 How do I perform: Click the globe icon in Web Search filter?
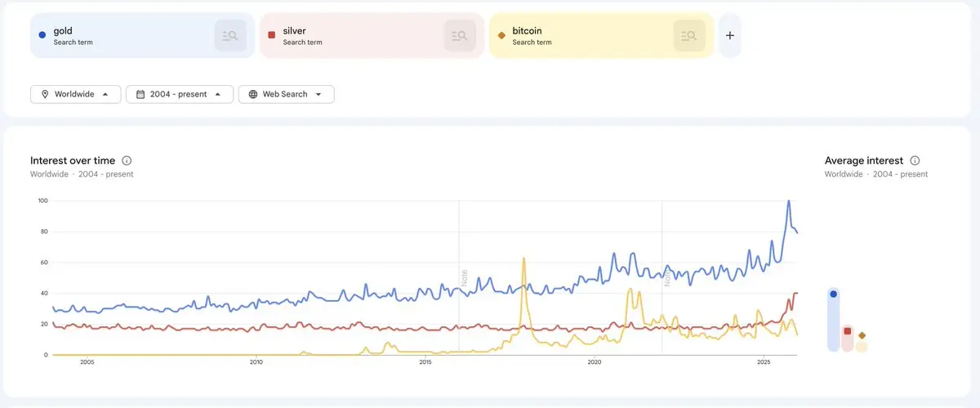tap(253, 94)
